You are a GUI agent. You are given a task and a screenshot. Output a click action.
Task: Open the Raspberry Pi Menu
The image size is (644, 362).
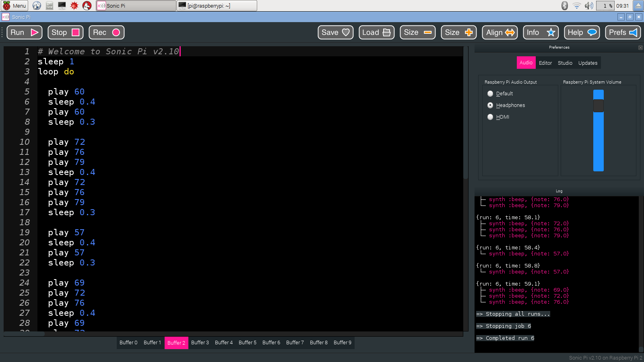tap(14, 6)
